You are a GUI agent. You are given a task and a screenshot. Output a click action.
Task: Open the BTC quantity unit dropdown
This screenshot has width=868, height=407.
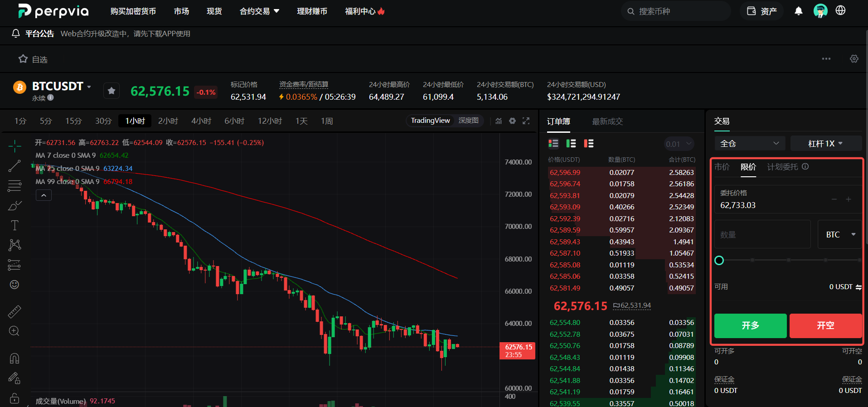click(x=840, y=234)
